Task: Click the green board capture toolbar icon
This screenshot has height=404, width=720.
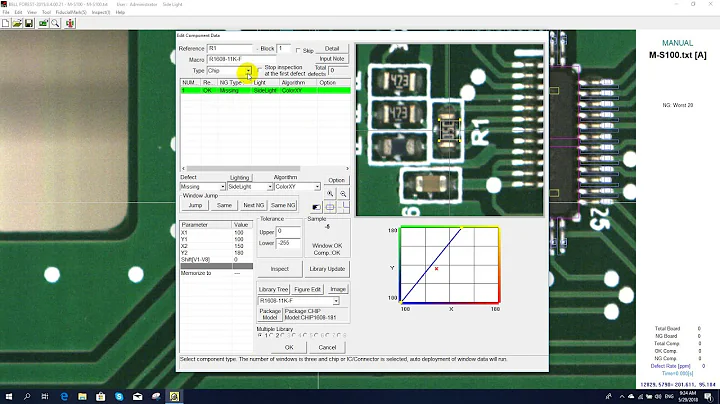Action: [44, 23]
